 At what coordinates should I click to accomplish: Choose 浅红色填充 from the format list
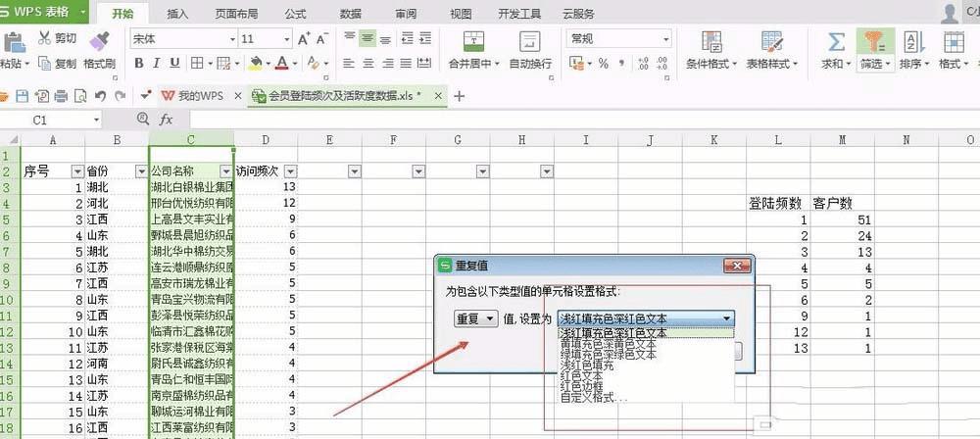click(587, 366)
